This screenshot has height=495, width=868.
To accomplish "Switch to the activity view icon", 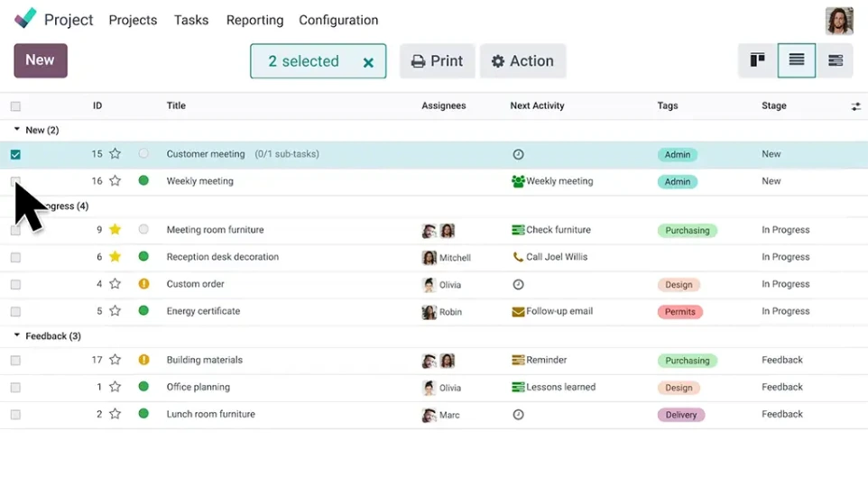I will pyautogui.click(x=836, y=60).
